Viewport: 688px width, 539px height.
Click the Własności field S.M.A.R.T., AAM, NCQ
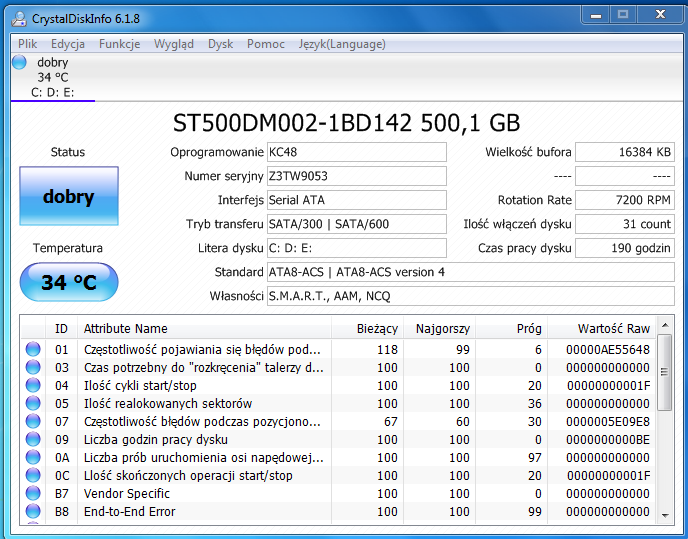pyautogui.click(x=470, y=296)
